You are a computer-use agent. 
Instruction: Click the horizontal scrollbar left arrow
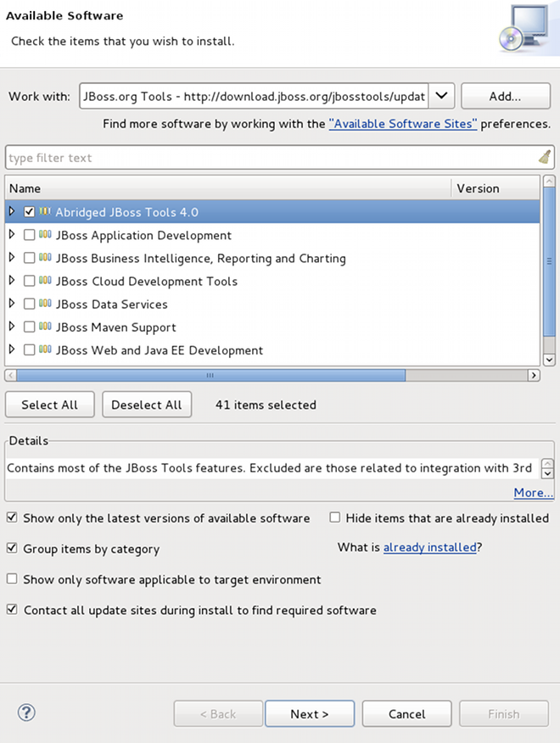(x=10, y=375)
